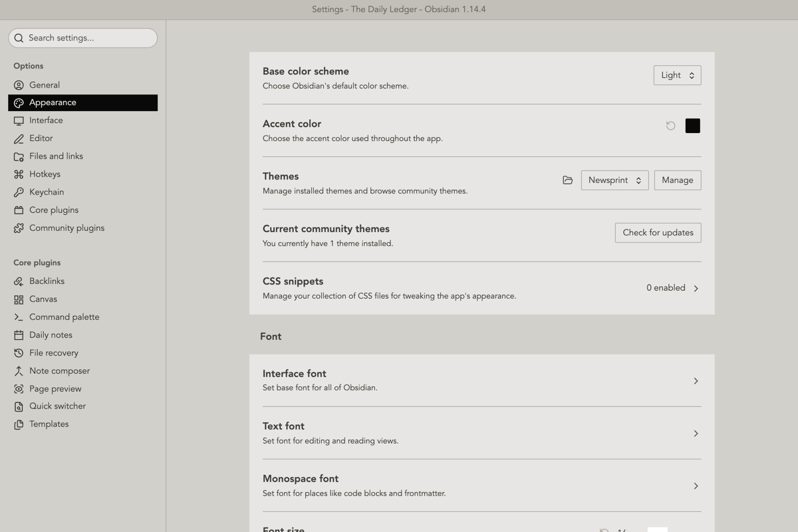Open Note composer merge icon

(19, 371)
